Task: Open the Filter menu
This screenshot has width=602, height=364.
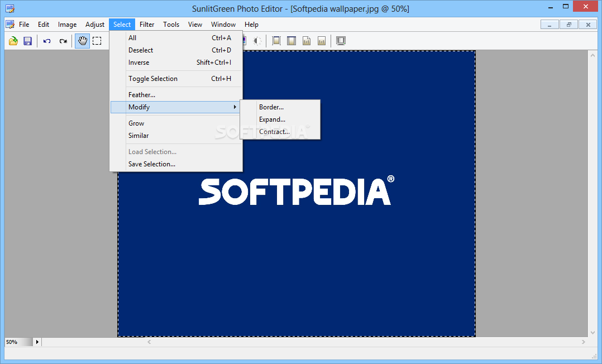Action: (x=147, y=25)
